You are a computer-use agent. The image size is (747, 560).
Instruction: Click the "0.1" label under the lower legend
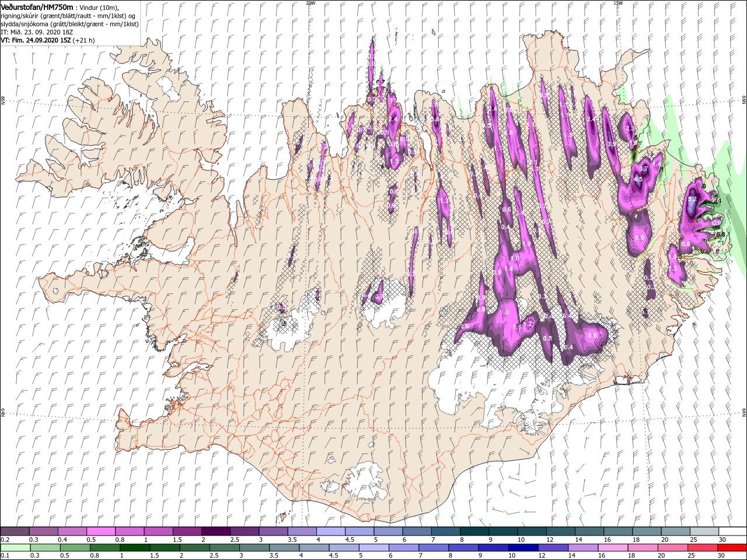pyautogui.click(x=4, y=556)
